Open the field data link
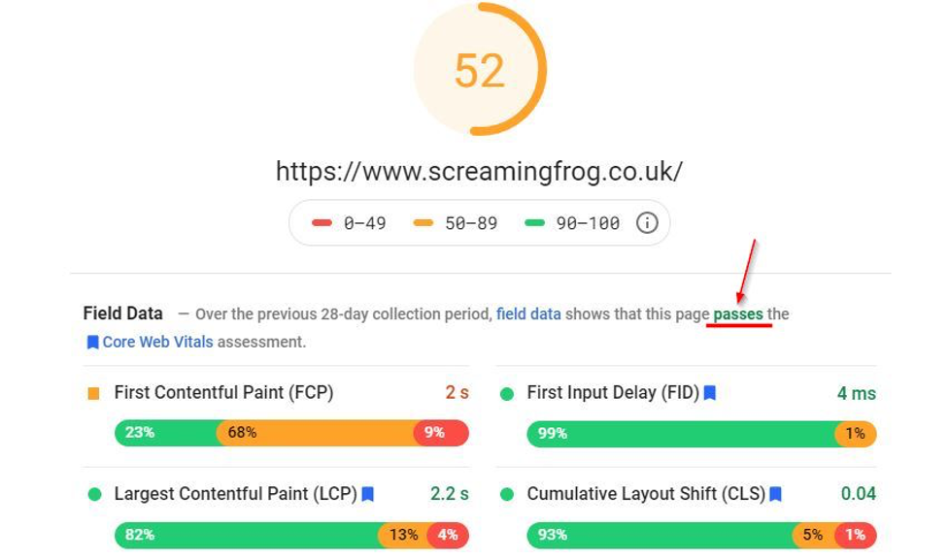 click(x=528, y=314)
